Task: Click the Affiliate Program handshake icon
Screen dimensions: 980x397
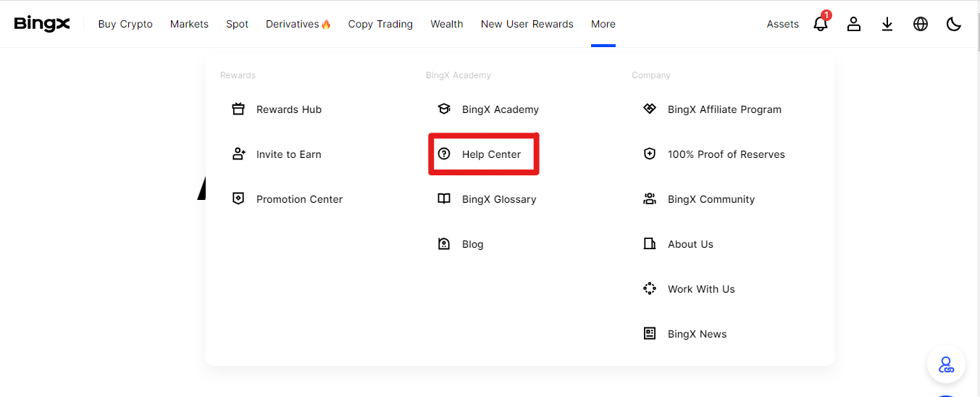Action: 650,109
